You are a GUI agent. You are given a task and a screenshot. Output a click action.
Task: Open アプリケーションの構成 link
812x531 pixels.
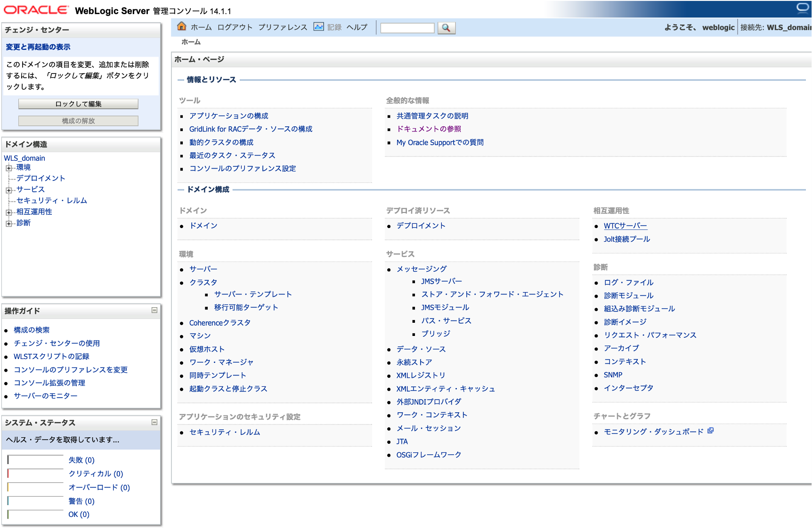pos(229,116)
